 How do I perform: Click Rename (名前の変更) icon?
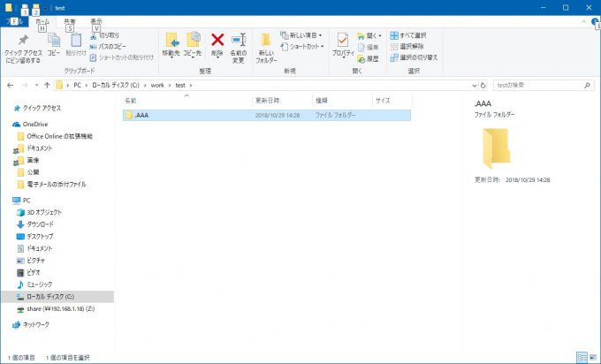point(239,49)
